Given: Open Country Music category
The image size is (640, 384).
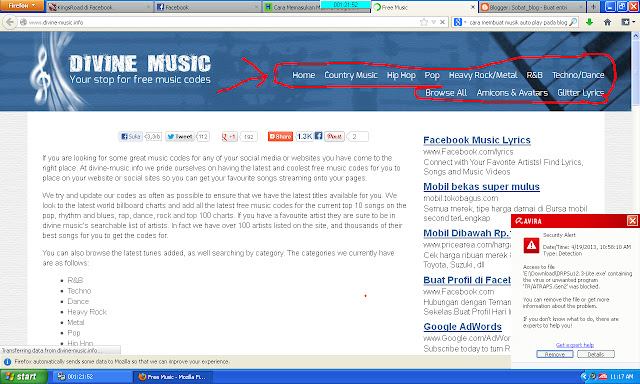Looking at the screenshot, I should click(351, 75).
